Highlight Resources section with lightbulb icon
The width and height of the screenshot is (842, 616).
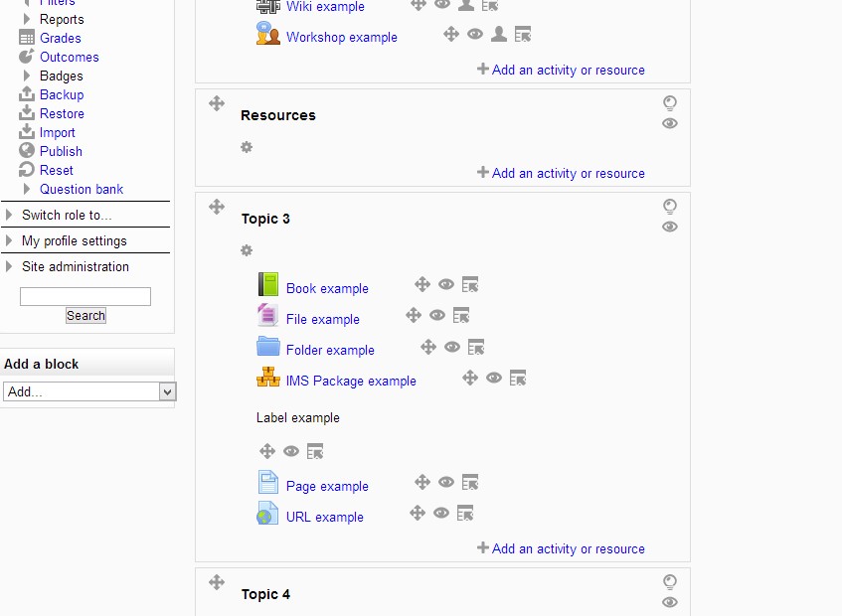pyautogui.click(x=670, y=102)
